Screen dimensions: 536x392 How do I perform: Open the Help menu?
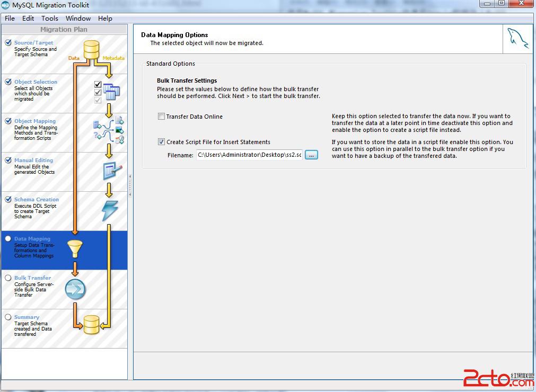pos(105,19)
